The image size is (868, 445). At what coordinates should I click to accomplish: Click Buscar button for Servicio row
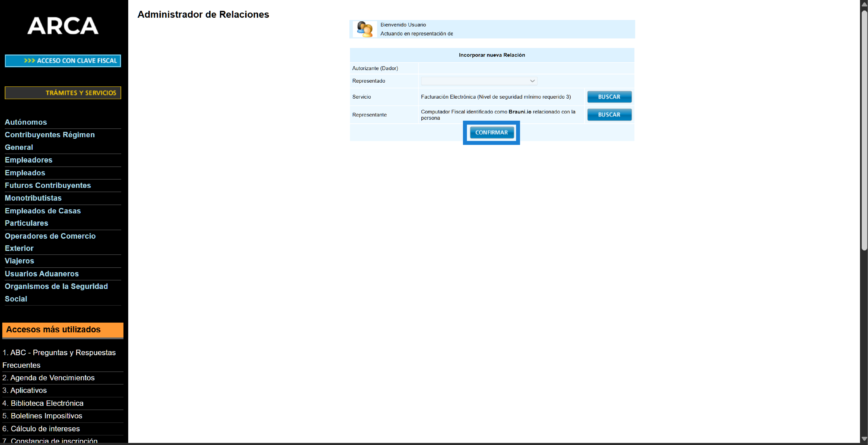[609, 97]
